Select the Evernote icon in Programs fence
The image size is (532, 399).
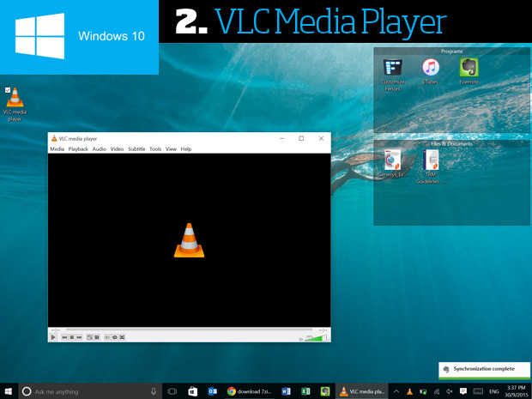469,71
